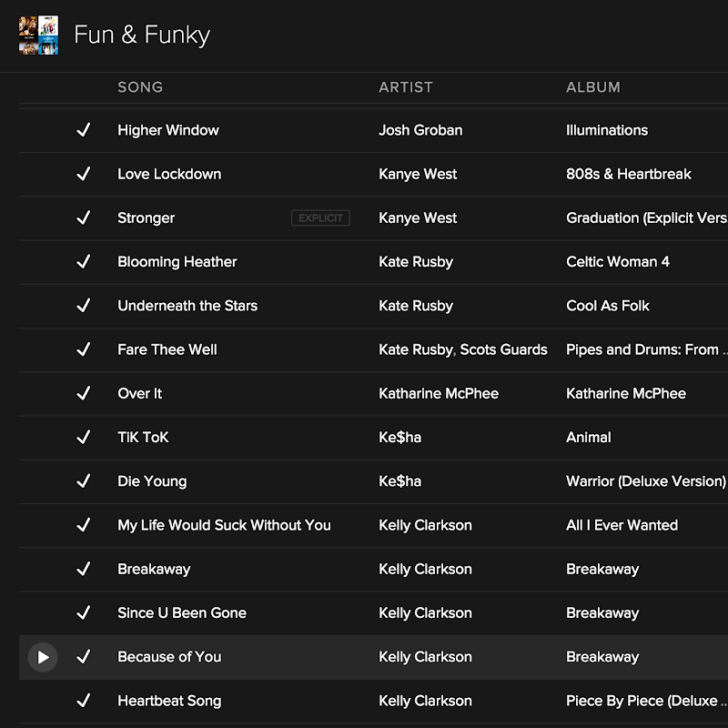Toggle saved checkmark for Blooming Heather

[84, 261]
